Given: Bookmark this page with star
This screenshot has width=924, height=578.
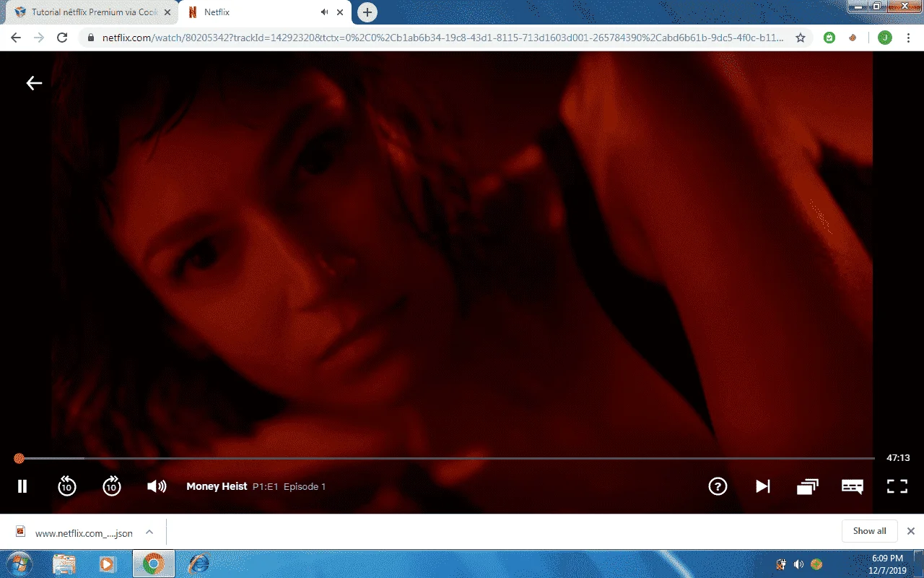Looking at the screenshot, I should (x=801, y=38).
